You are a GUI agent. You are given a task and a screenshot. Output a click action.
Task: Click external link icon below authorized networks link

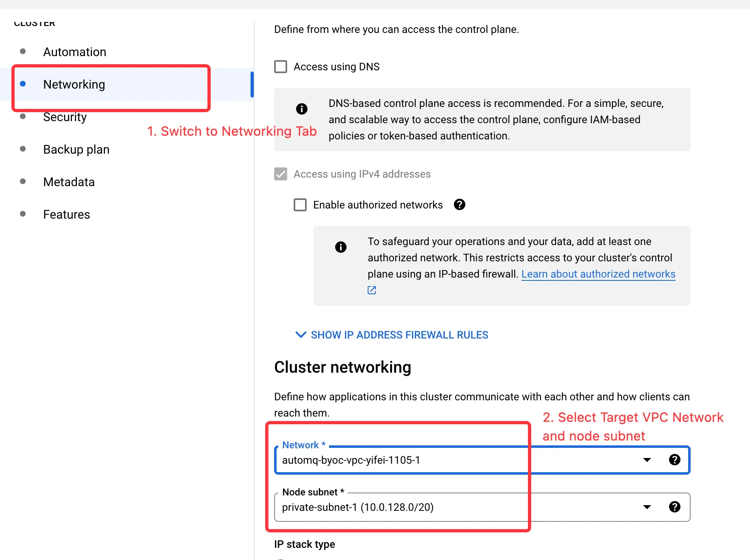pyautogui.click(x=372, y=290)
